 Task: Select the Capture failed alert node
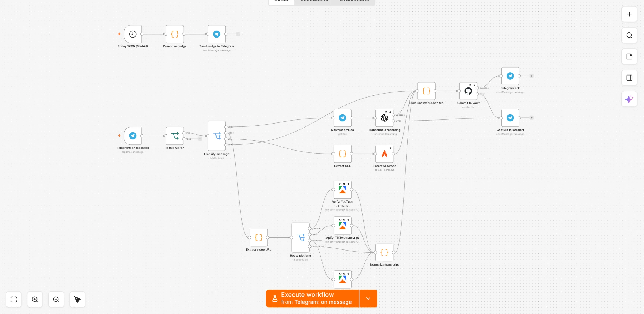point(510,118)
